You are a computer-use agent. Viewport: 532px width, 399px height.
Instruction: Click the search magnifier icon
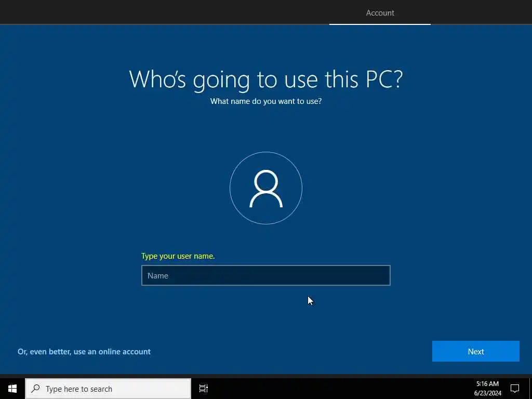pos(36,389)
